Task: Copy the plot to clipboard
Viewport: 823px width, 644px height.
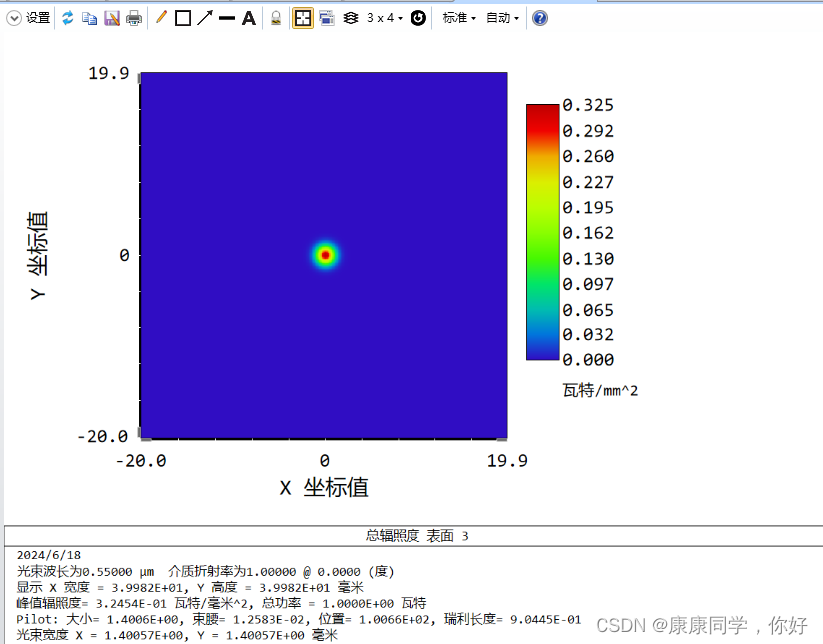Action: (x=89, y=18)
